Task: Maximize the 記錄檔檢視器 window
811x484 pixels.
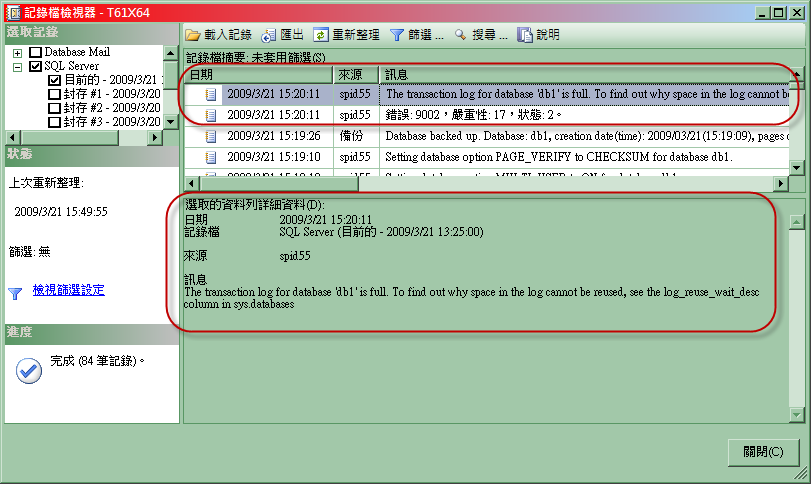Action: pos(778,12)
